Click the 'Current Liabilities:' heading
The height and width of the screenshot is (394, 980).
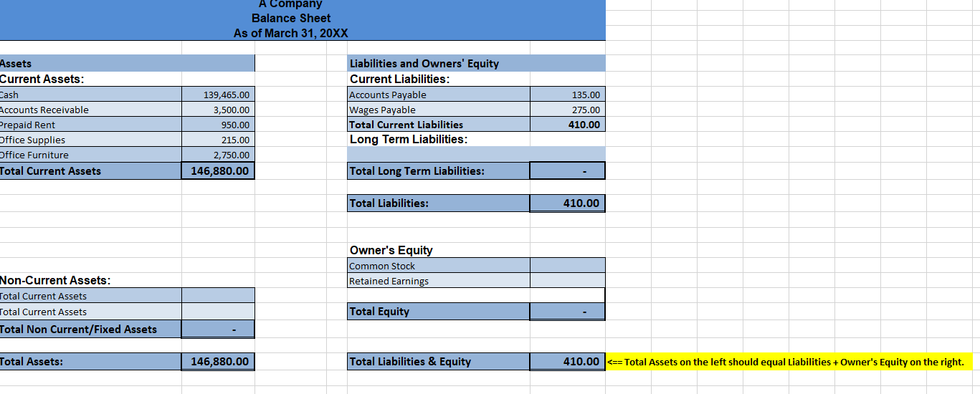[x=400, y=79]
